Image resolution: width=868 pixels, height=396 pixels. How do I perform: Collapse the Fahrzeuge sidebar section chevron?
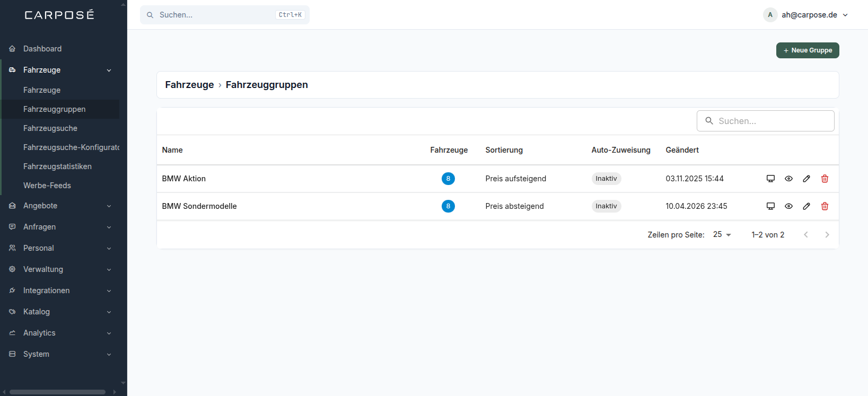coord(109,70)
